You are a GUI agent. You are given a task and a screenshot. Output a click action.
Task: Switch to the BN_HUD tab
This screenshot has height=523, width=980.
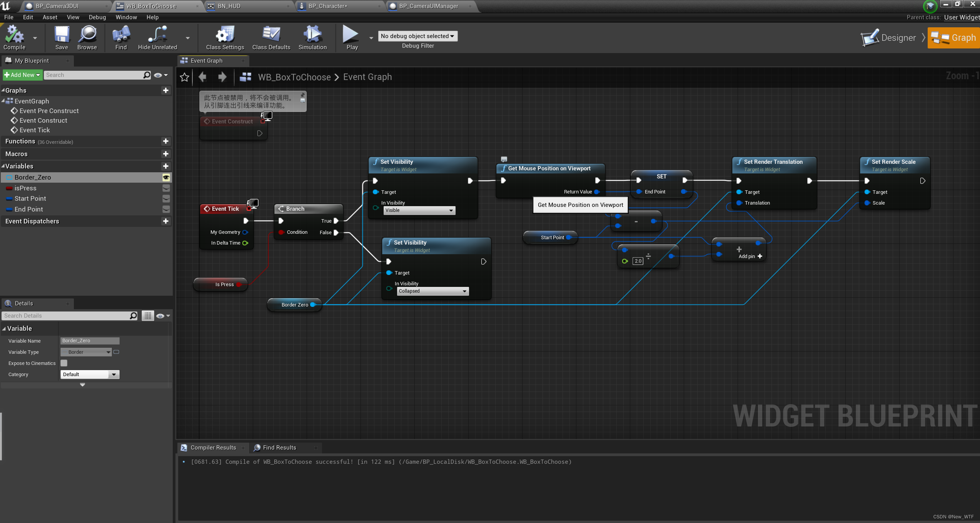point(228,6)
